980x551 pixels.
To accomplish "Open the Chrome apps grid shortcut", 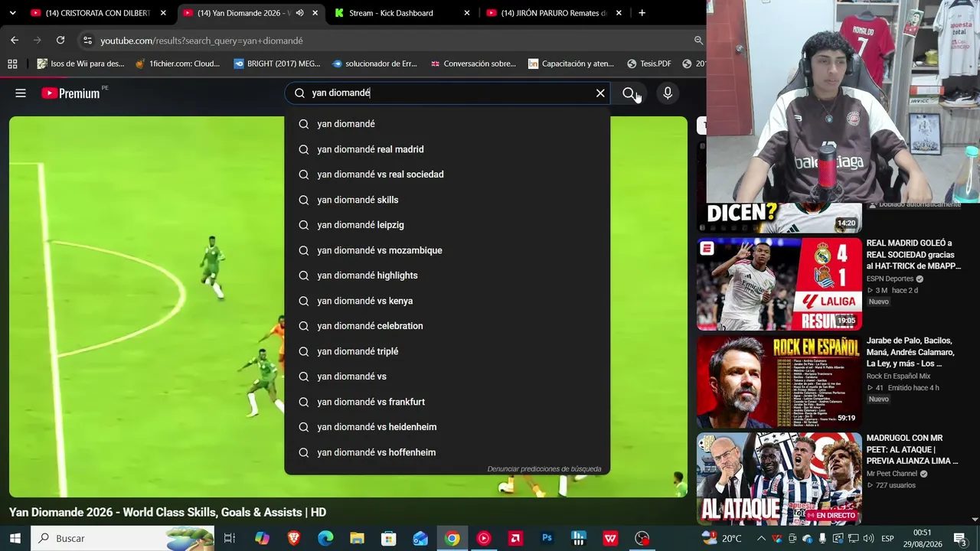I will pyautogui.click(x=12, y=64).
